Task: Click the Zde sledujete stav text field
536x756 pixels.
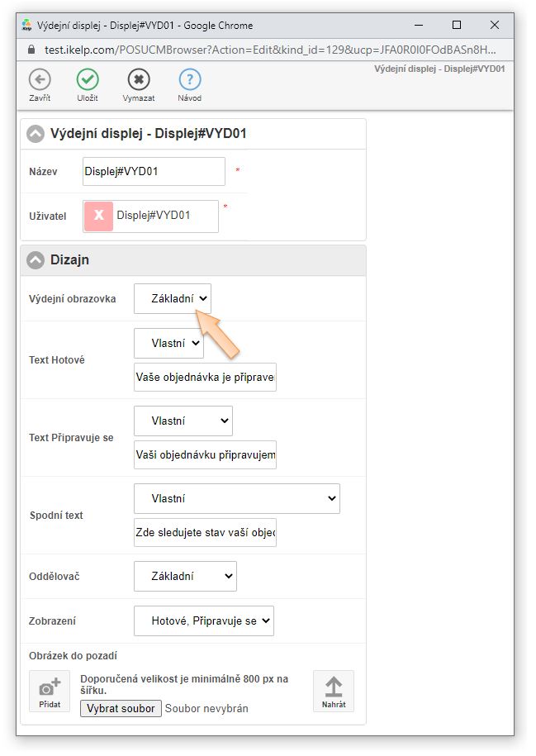Action: tap(205, 533)
